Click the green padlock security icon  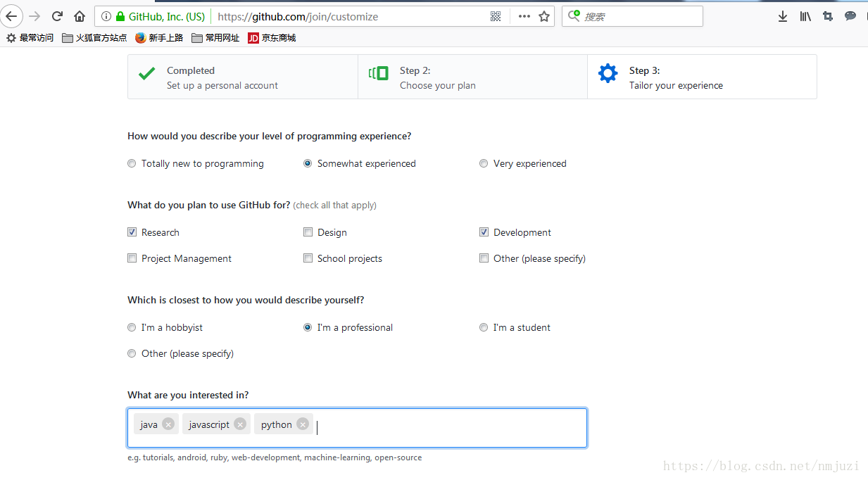point(120,16)
